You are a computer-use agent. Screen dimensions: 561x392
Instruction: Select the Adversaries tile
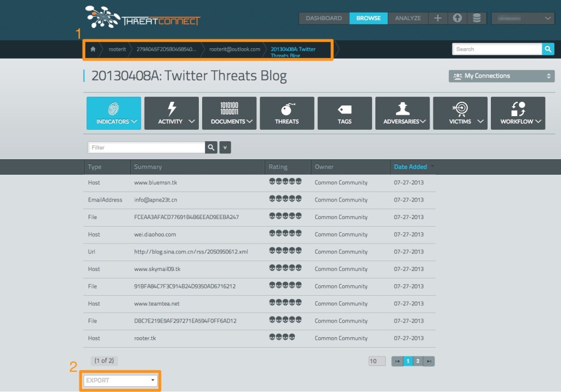(x=403, y=113)
